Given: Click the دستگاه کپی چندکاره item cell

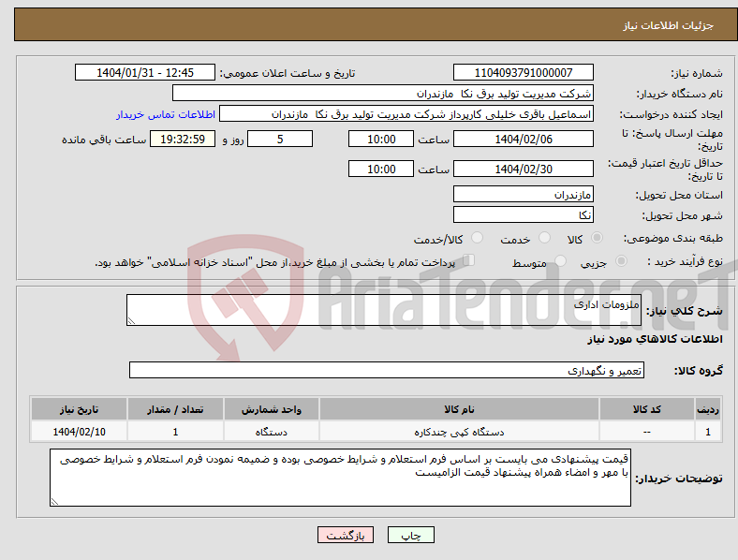Looking at the screenshot, I should (x=459, y=432).
